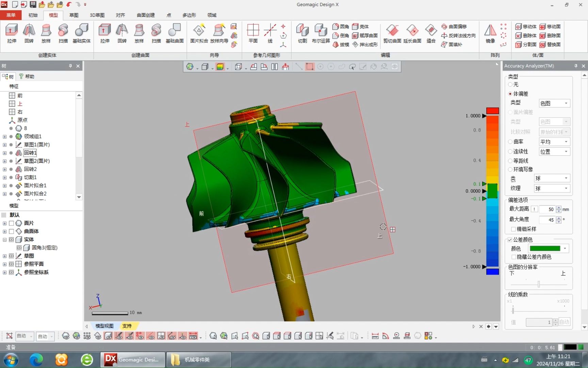This screenshot has width=588, height=368.
Task: Switch to the 支持 tab below viewport
Action: (127, 326)
